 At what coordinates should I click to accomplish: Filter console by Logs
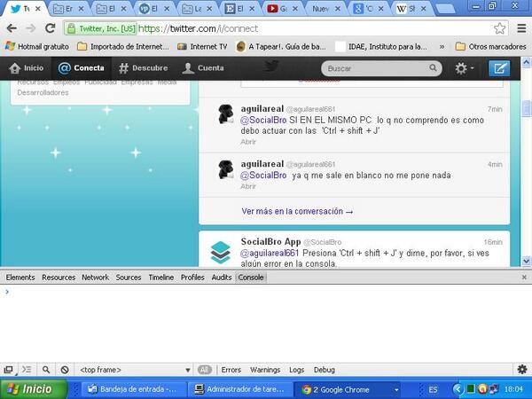coord(296,370)
